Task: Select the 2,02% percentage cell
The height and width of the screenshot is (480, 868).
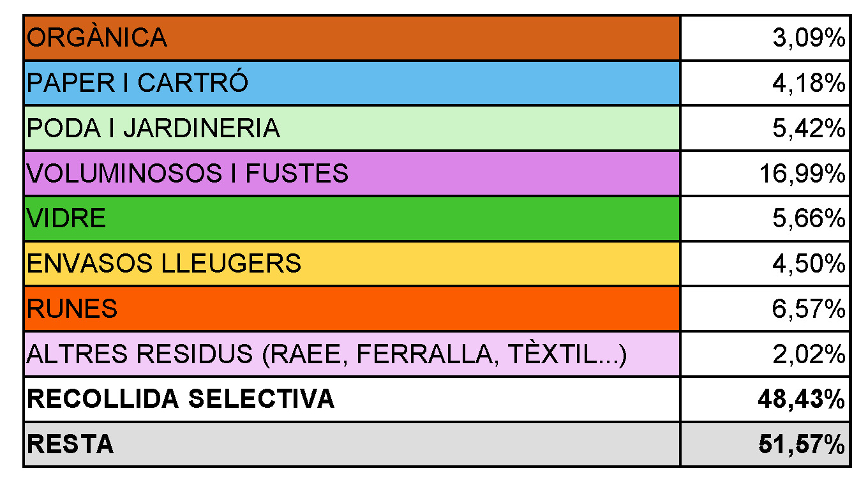Action: tap(765, 354)
